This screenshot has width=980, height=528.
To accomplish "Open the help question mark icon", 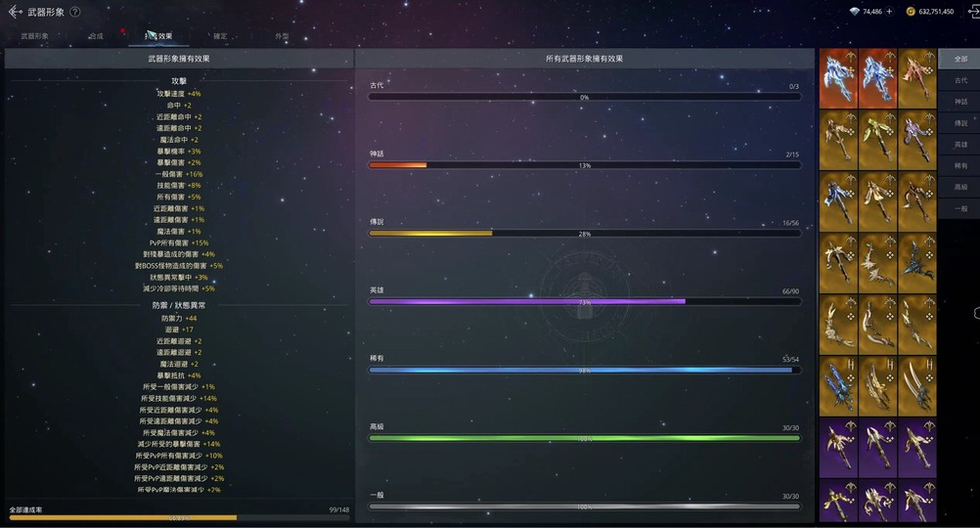I will coord(75,12).
